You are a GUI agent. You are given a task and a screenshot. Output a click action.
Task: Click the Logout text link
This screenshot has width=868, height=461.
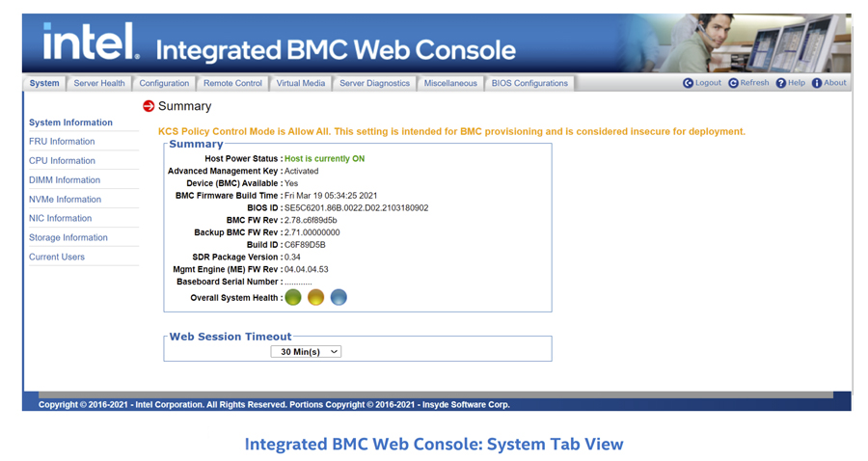[708, 83]
